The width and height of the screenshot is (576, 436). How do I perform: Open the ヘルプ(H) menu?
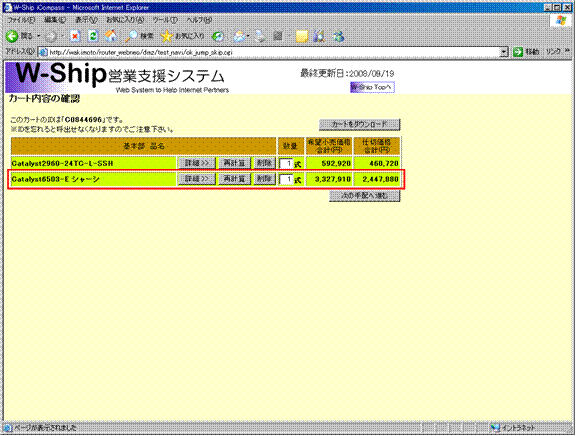click(199, 20)
